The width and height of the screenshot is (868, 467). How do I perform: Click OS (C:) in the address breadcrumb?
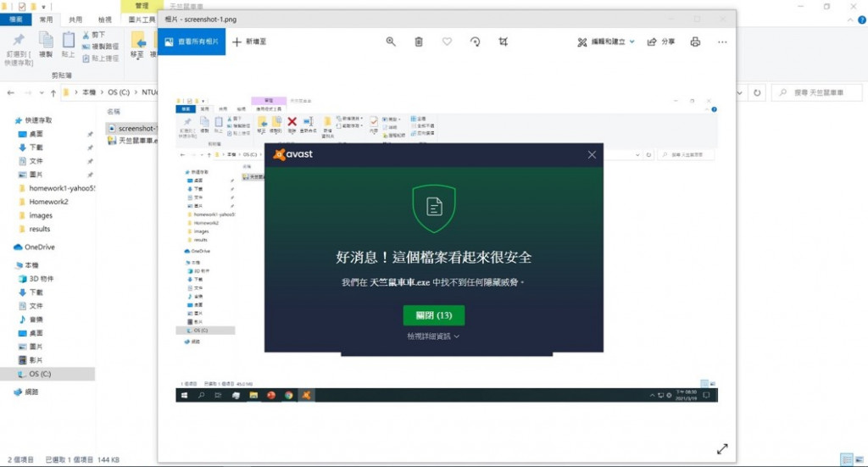coord(119,92)
